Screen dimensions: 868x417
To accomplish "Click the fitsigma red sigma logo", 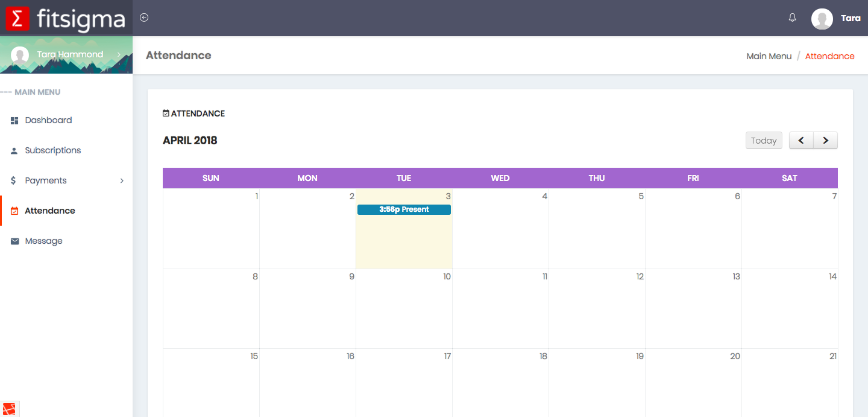I will point(18,19).
